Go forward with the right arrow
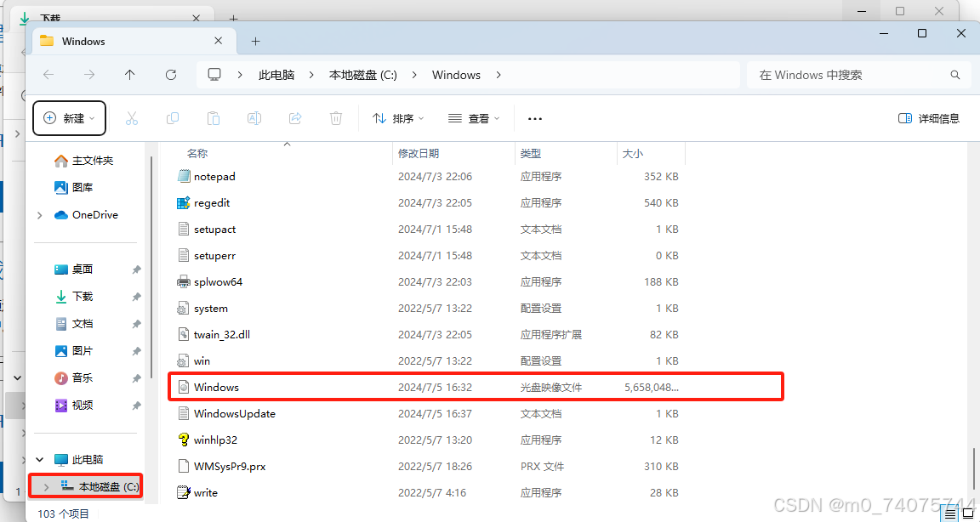Screen dimensions: 980x522 [x=89, y=75]
